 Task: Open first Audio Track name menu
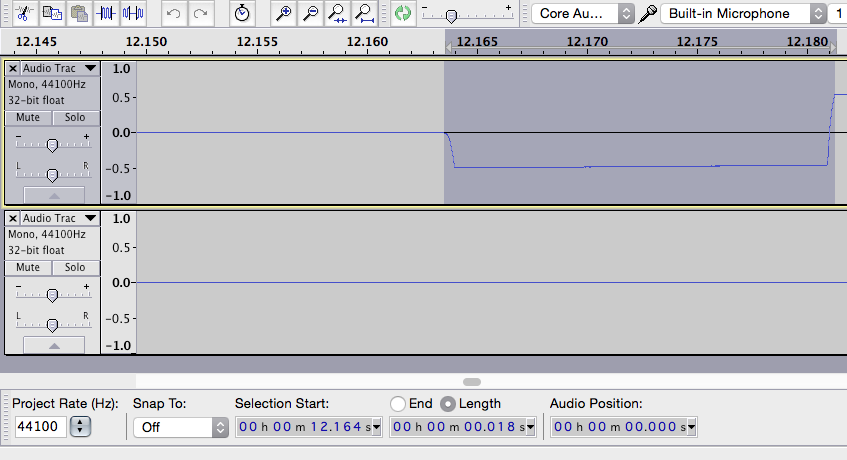60,68
